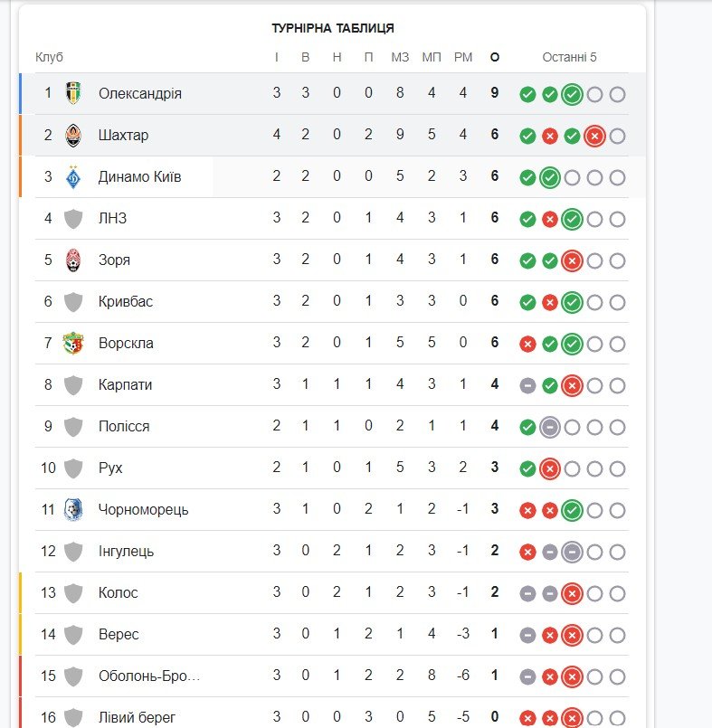Click Шахтар's highlighted red loss result icon
This screenshot has height=728, width=712.
pyautogui.click(x=594, y=136)
